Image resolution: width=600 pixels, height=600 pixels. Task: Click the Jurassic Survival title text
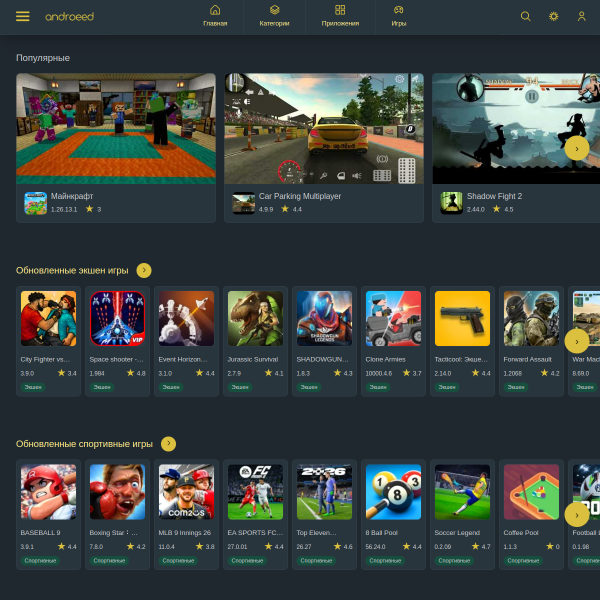click(253, 359)
